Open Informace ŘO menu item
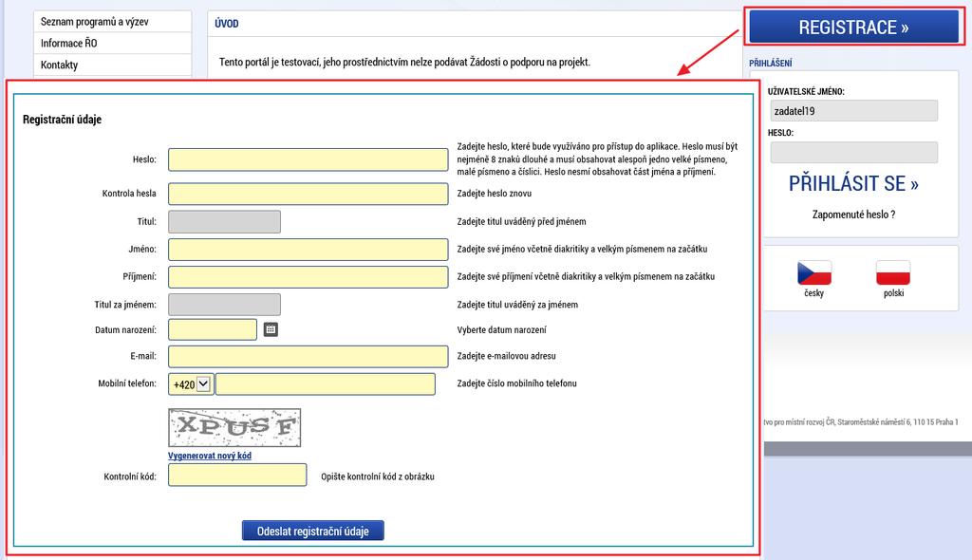The image size is (972, 560). click(112, 44)
